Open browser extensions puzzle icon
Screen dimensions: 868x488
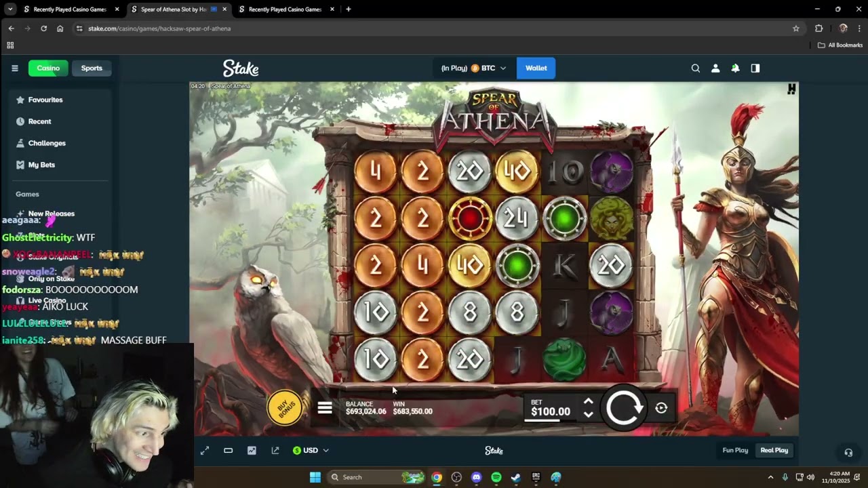818,28
